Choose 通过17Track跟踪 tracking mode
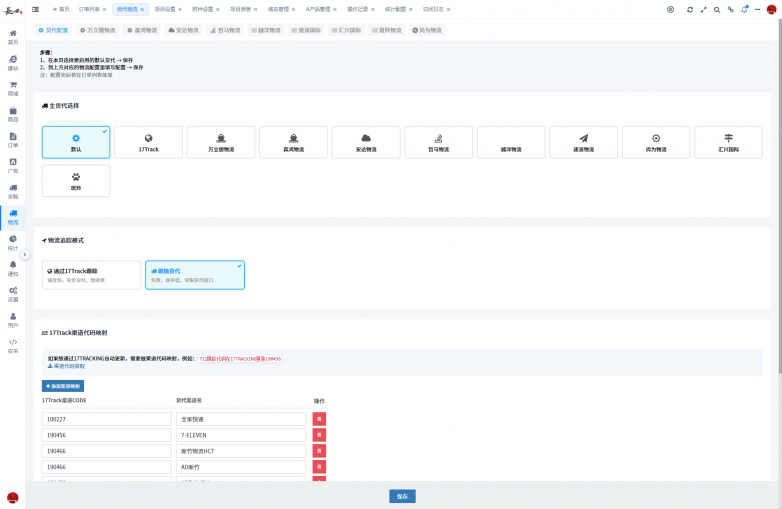The image size is (782, 509). pos(92,275)
